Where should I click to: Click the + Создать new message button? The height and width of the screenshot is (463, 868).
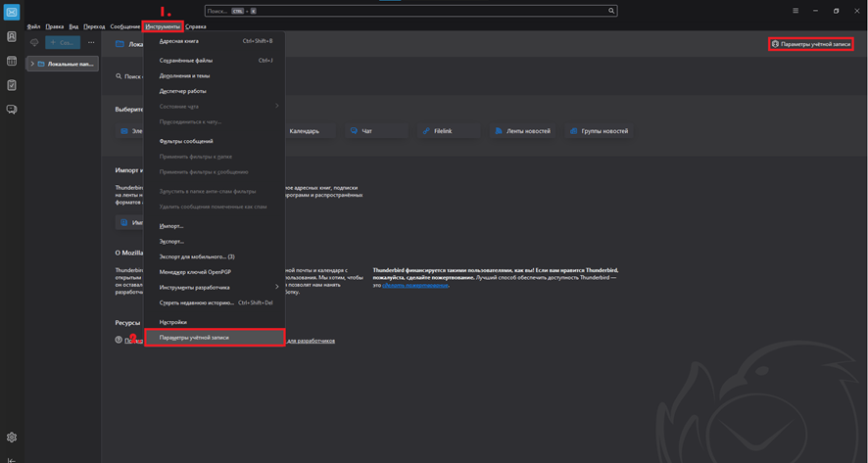(x=63, y=43)
